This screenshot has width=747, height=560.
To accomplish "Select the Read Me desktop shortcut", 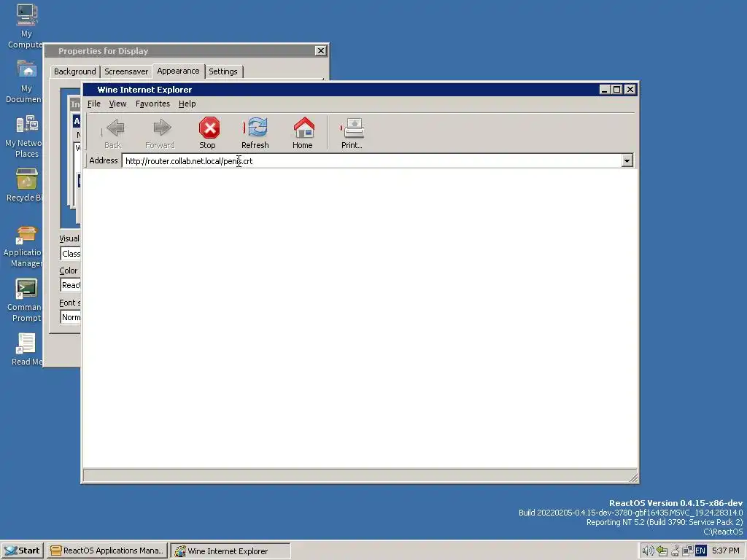I will [26, 349].
